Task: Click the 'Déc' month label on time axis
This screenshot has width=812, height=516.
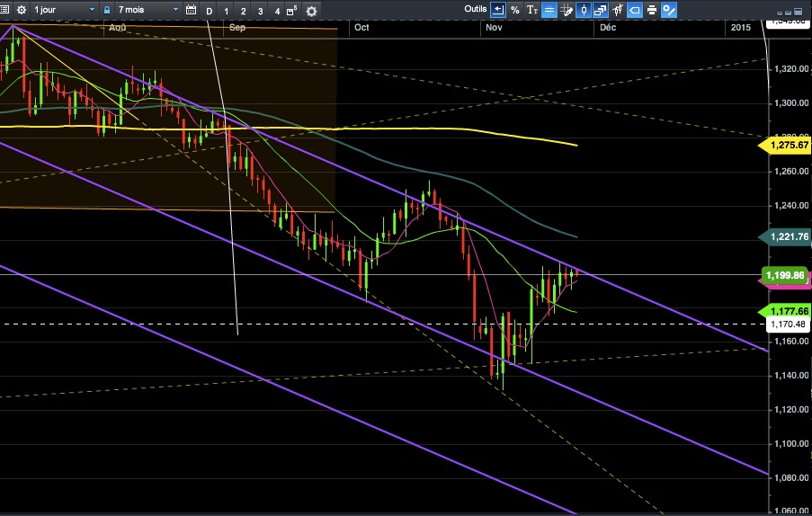Action: pos(608,28)
